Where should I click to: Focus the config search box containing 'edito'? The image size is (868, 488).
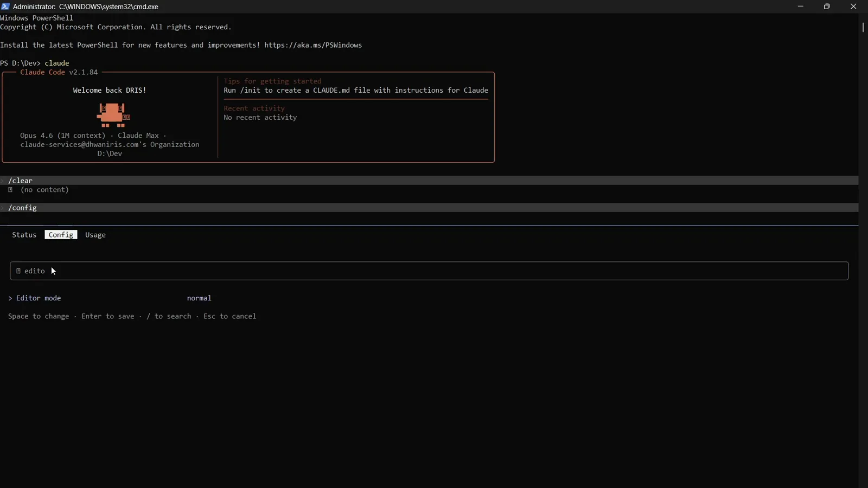tap(429, 271)
